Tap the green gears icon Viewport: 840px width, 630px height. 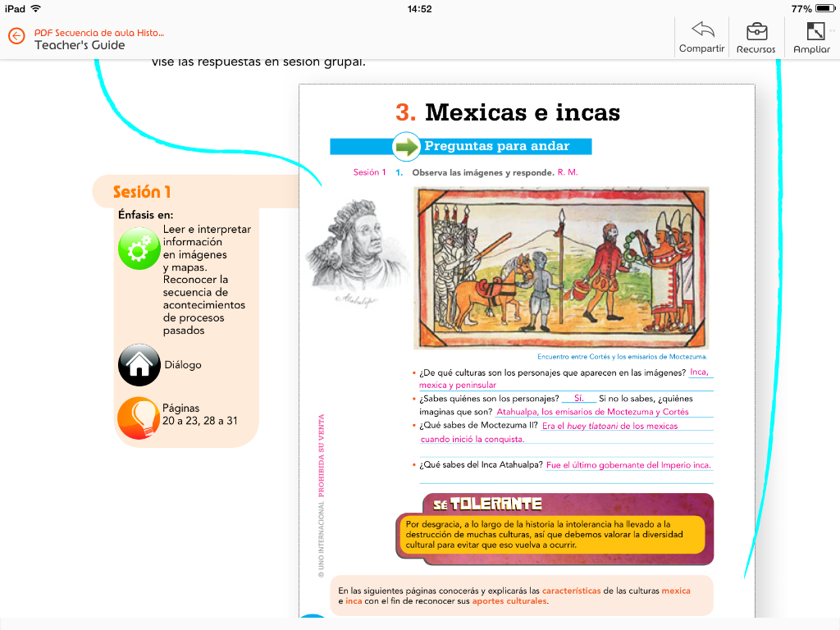click(x=139, y=249)
